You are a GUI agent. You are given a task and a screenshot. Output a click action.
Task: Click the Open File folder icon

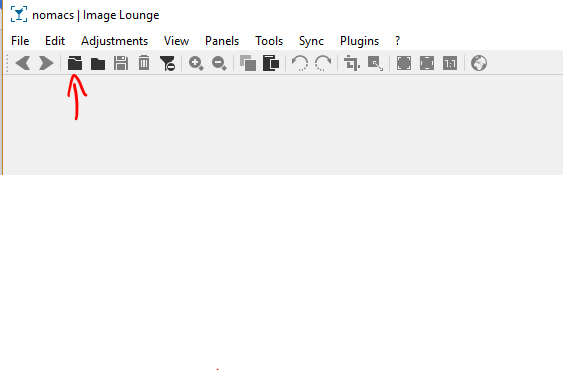(98, 64)
